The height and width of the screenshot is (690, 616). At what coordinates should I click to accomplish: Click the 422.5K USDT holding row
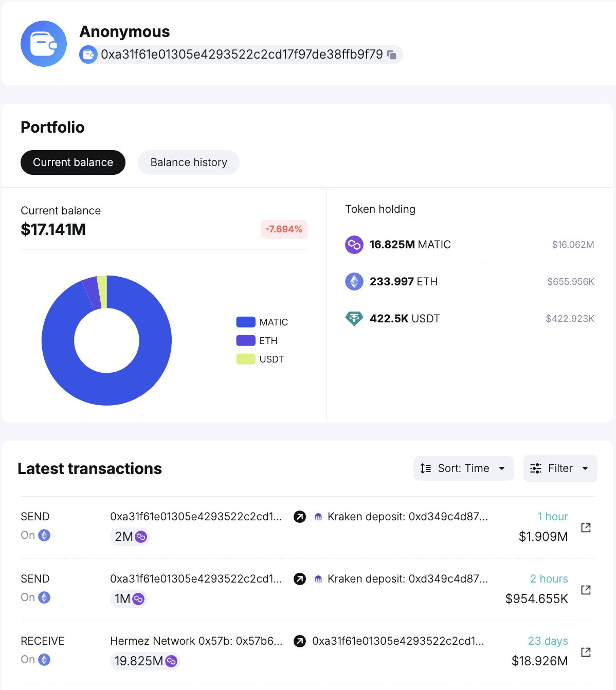[x=469, y=319]
